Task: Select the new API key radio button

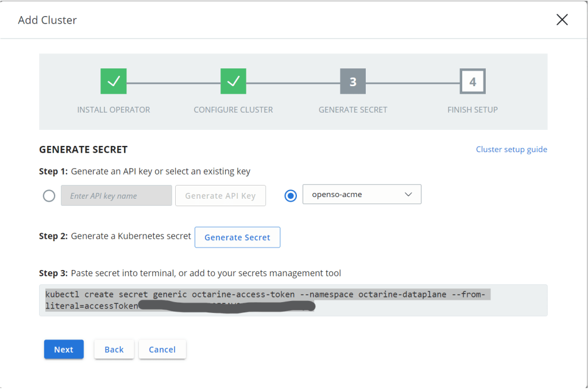Action: coord(49,196)
